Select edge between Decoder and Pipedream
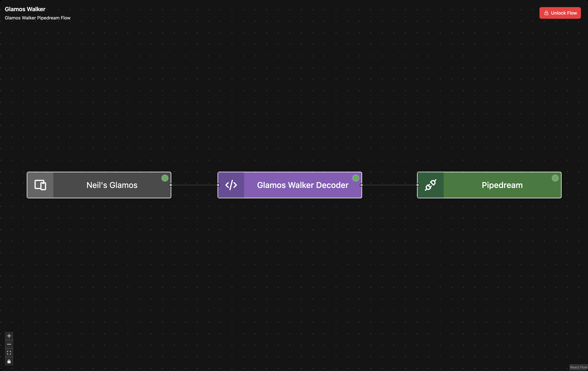This screenshot has width=588, height=371. tap(389, 185)
